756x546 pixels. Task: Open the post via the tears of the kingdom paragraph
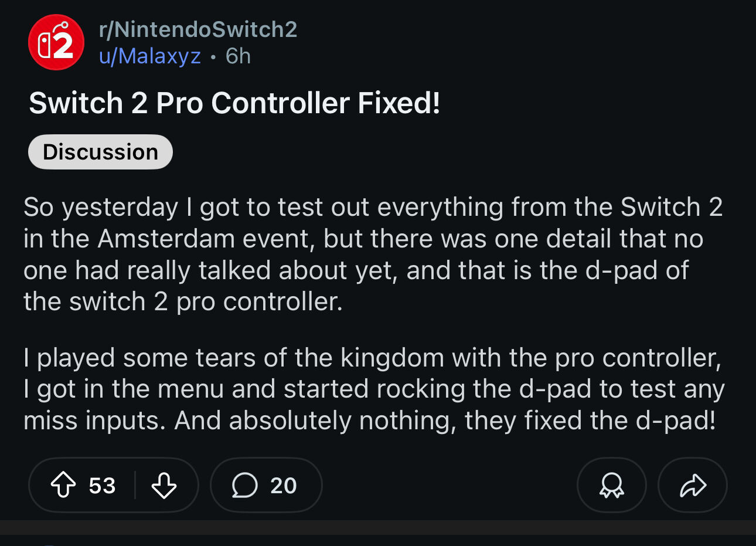(x=374, y=389)
